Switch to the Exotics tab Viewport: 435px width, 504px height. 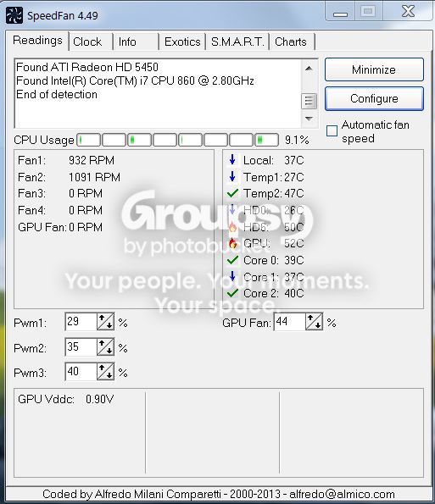tap(182, 42)
